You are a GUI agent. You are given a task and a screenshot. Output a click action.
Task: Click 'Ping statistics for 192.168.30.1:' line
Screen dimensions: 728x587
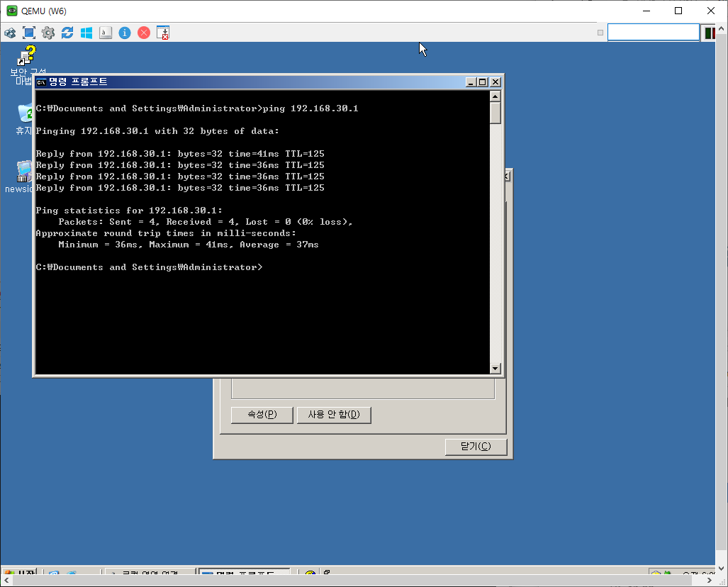(x=129, y=211)
